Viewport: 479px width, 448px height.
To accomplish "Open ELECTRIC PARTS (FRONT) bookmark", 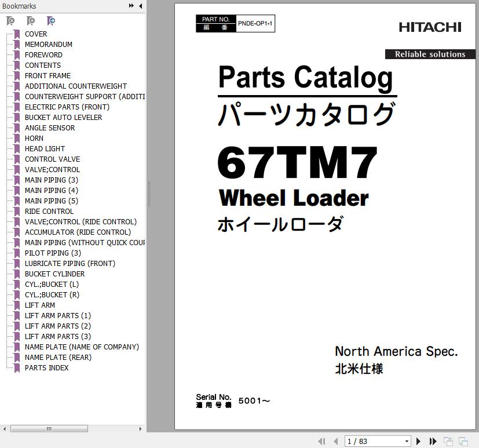I will point(67,107).
